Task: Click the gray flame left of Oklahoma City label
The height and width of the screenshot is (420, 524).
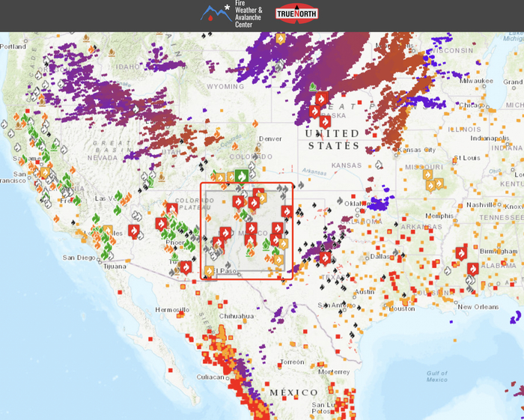Action: pos(340,201)
